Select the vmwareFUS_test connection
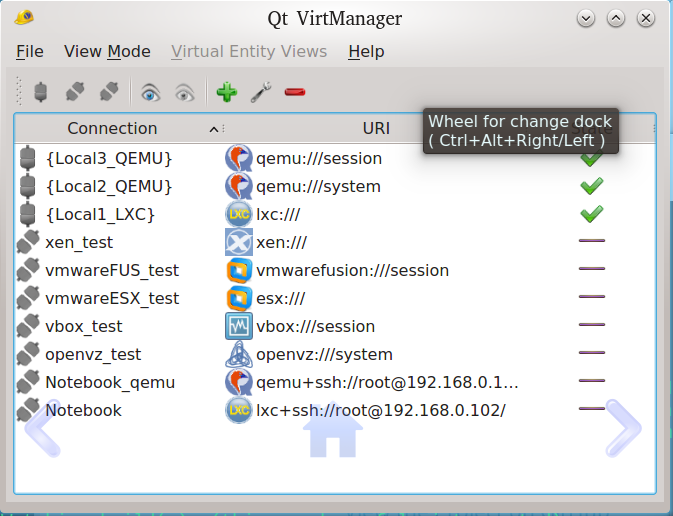Viewport: 673px width, 516px height. 112,270
